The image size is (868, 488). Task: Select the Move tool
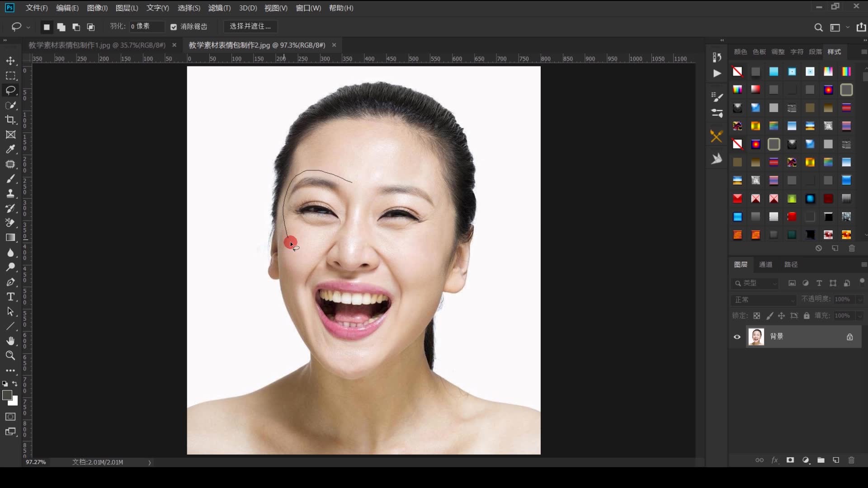click(x=10, y=61)
